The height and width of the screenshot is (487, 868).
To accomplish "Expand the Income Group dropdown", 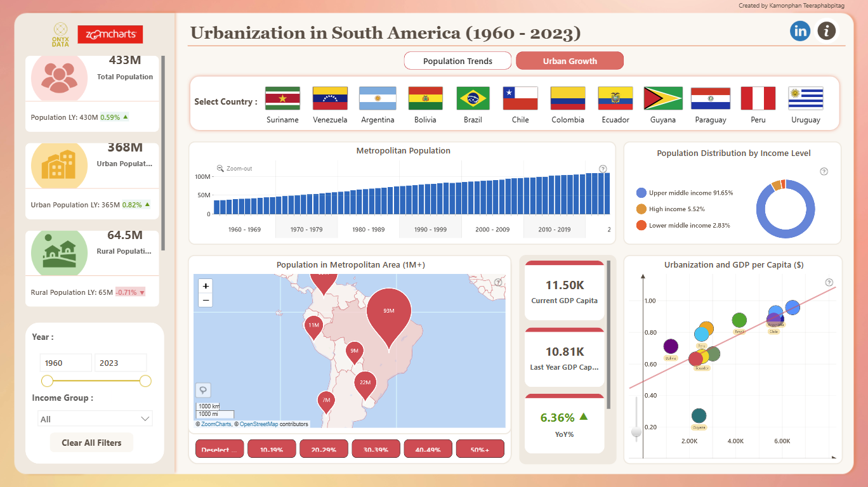I will [95, 419].
